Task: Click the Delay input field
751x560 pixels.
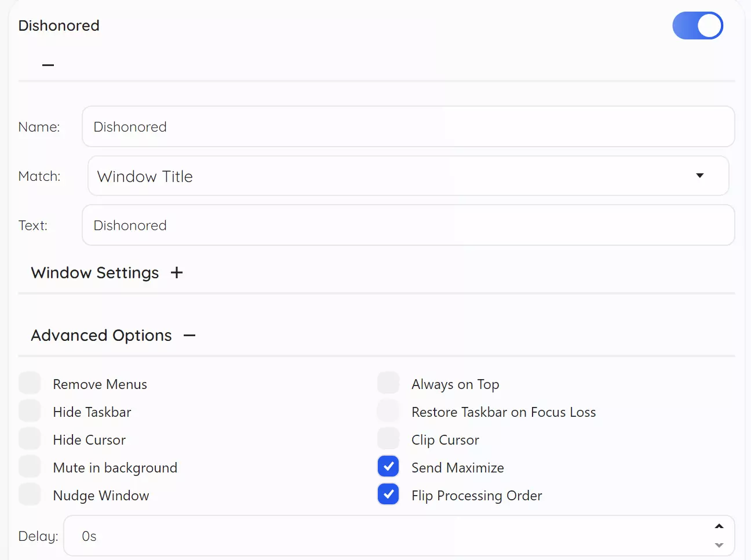Action: [x=388, y=536]
